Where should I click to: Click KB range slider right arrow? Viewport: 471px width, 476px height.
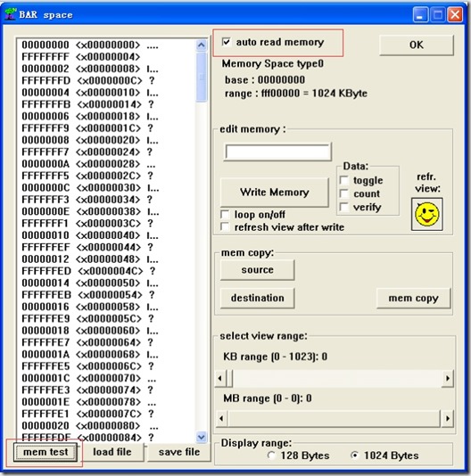(x=447, y=378)
